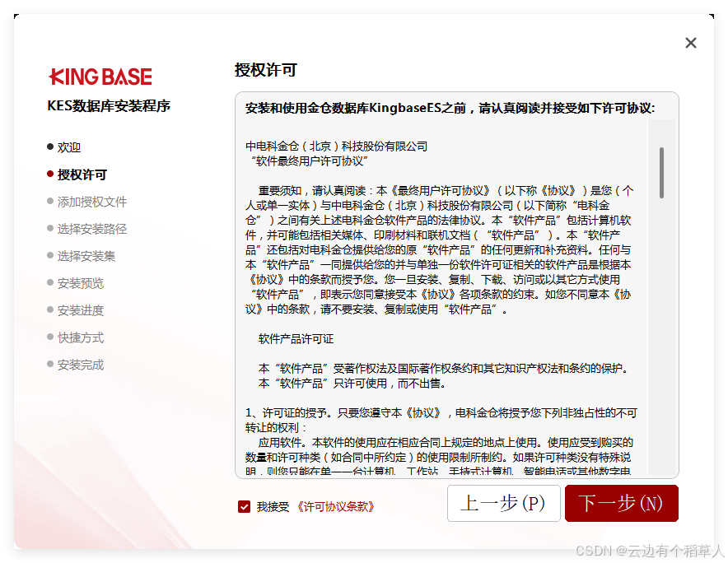Click the bold 安装和使用金仓数据库 header line
The width and height of the screenshot is (728, 563).
(x=450, y=108)
